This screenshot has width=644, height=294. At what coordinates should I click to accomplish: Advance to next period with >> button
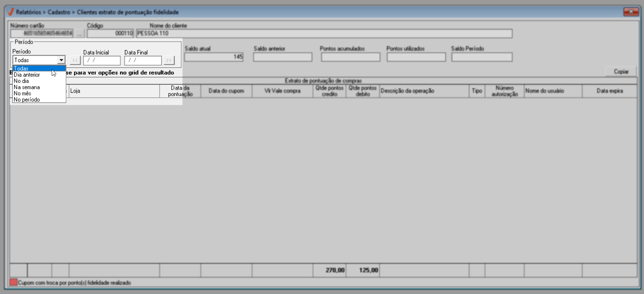coord(169,60)
